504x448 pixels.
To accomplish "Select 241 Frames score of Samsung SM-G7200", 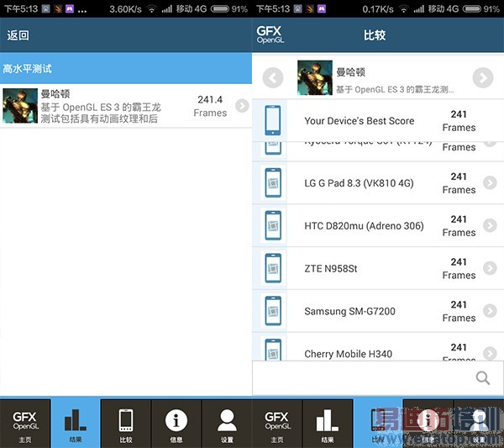I will (459, 311).
